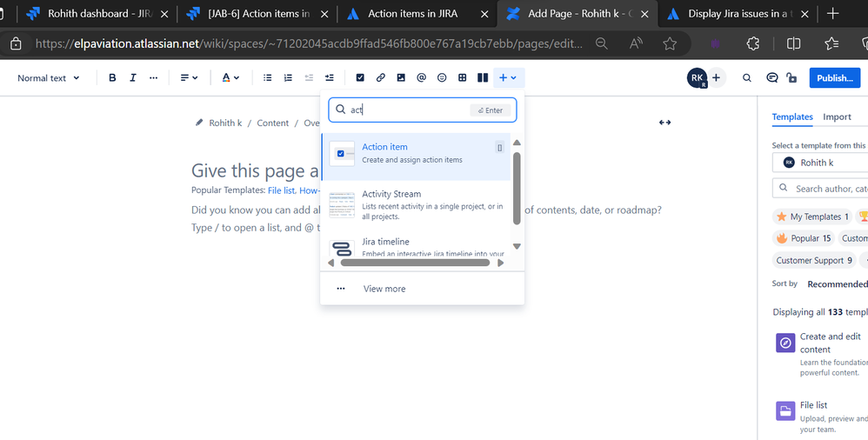Open page restrictions lock icon

(x=791, y=78)
